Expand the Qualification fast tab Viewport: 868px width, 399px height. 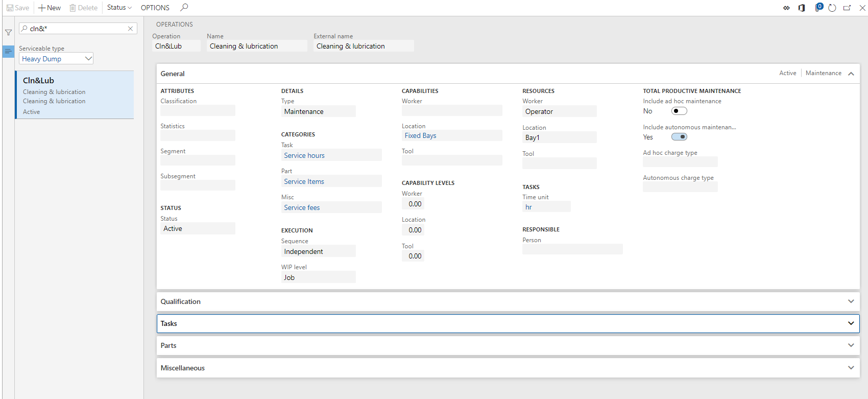pos(508,301)
